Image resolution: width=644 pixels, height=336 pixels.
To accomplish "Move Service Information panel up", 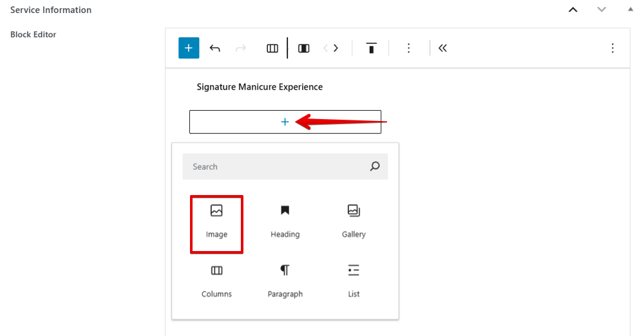I will 573,10.
